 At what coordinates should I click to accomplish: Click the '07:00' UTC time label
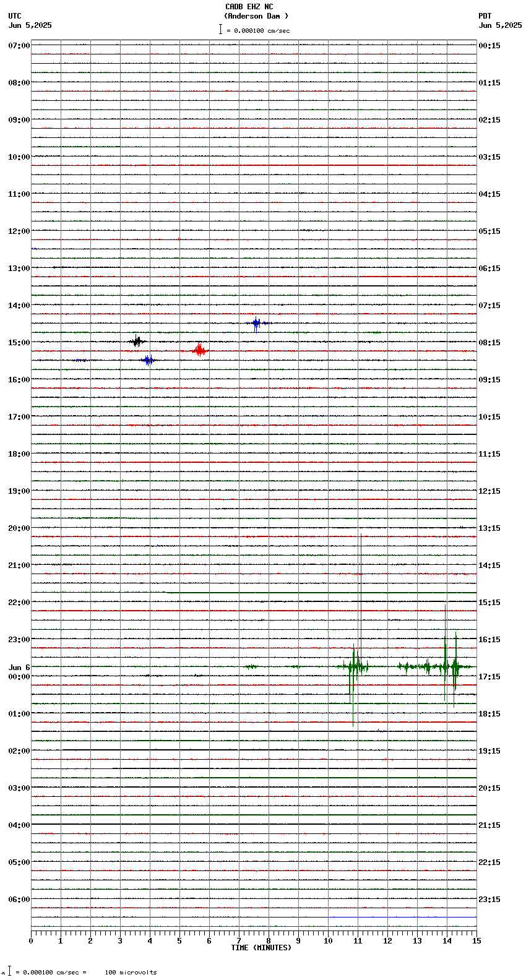coord(19,46)
